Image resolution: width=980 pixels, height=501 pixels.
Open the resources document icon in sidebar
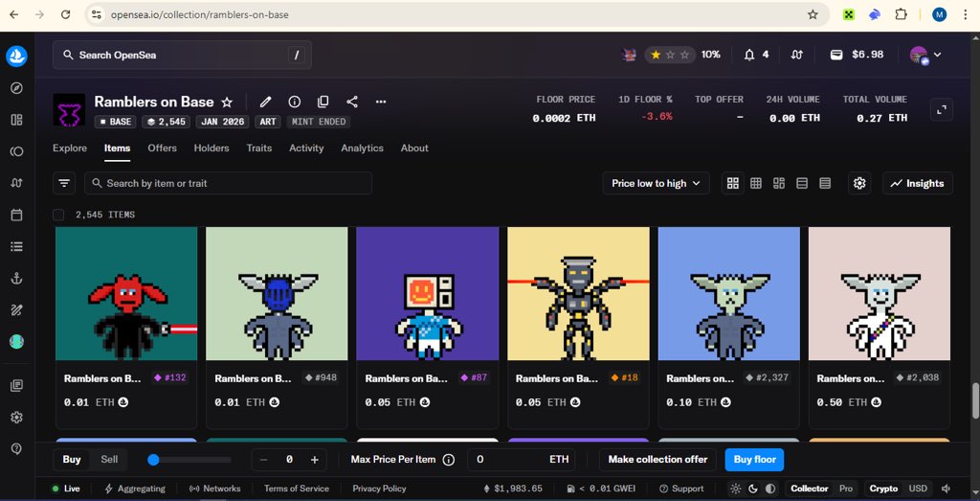tap(17, 386)
